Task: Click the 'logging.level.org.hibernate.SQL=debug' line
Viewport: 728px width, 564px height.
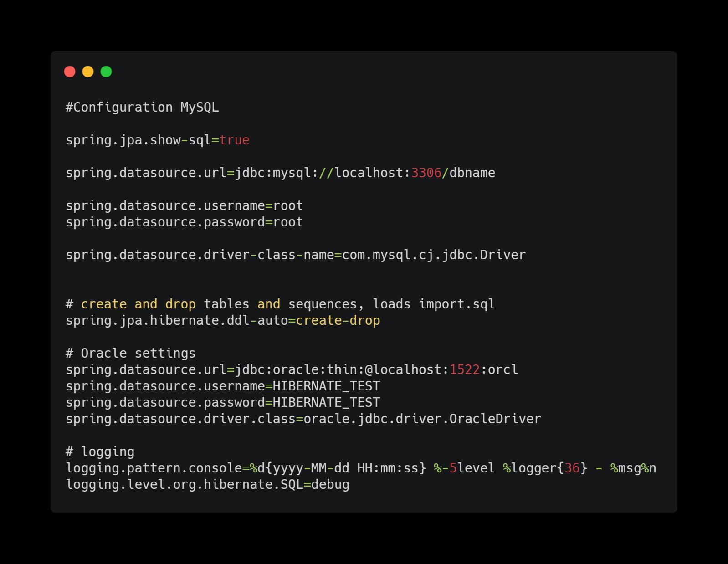Action: (x=208, y=485)
